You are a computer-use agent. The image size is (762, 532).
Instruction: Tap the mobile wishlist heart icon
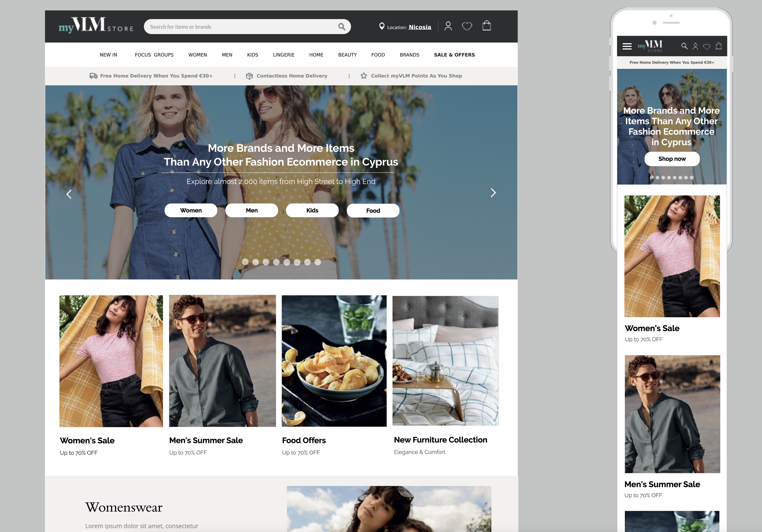[707, 46]
